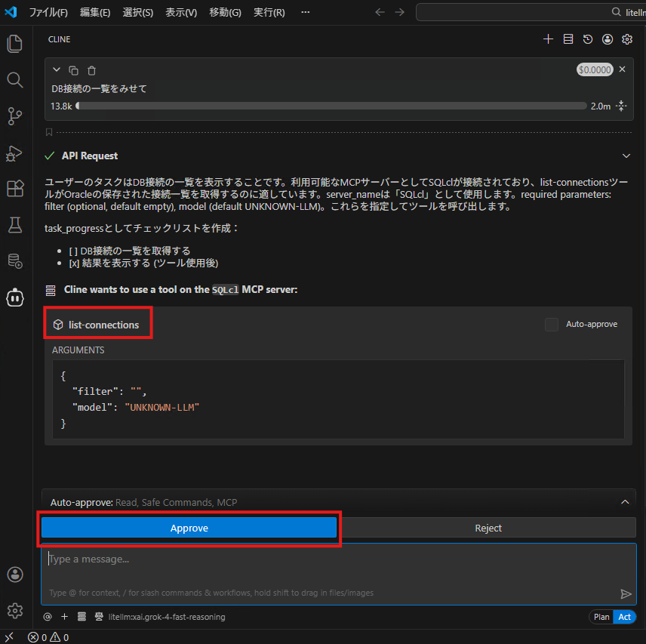Open the Testing flask view

pos(15,225)
